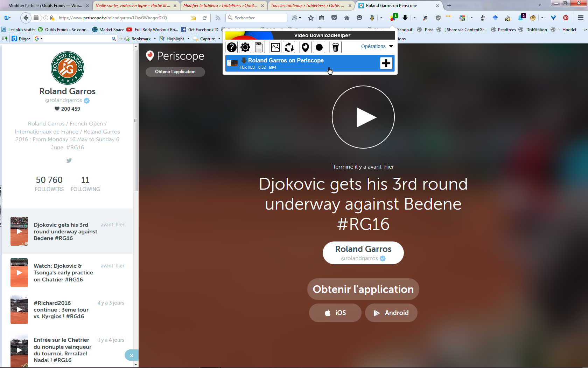Click the Pinterest toolbar icon
This screenshot has height=368, width=588.
[x=566, y=18]
